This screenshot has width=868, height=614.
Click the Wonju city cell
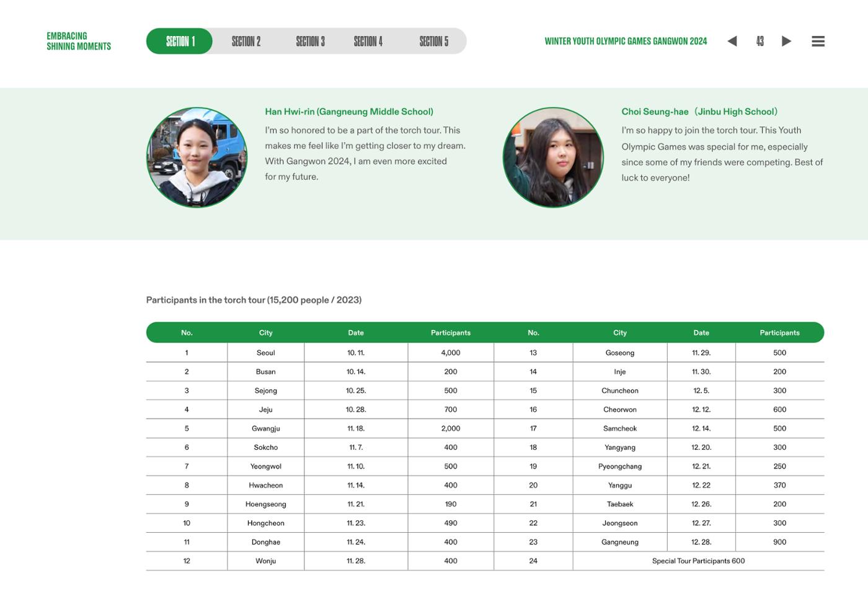(266, 561)
